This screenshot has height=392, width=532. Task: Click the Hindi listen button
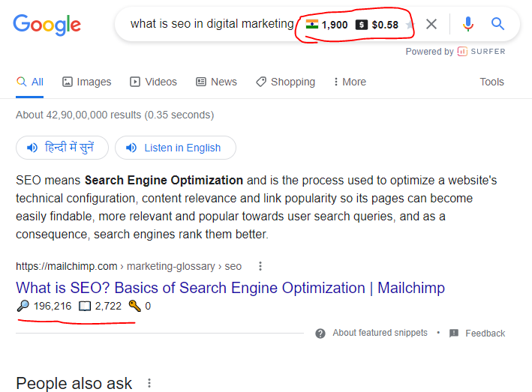point(62,148)
